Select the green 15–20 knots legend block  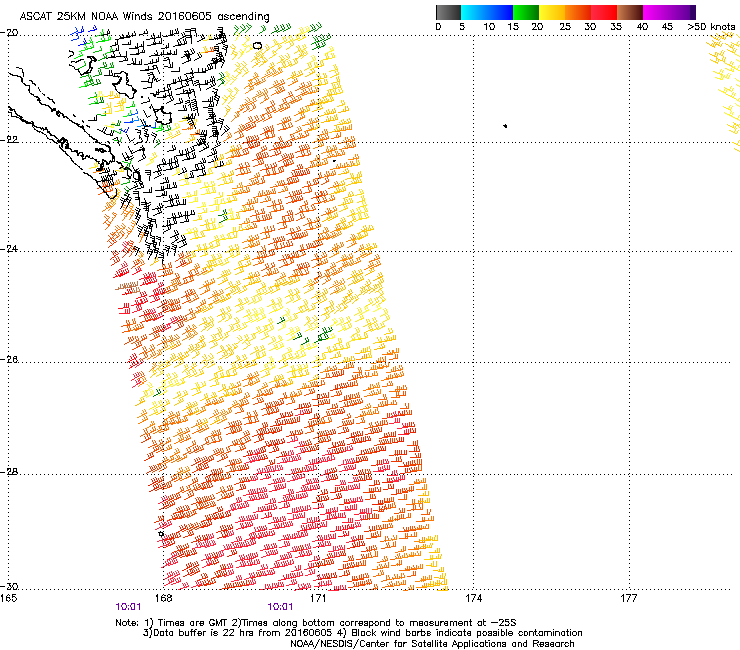coord(526,12)
